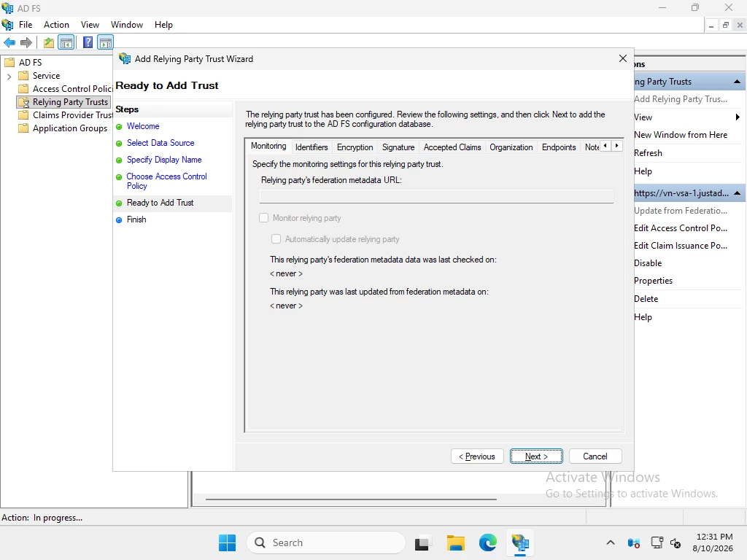Image resolution: width=747 pixels, height=560 pixels.
Task: Click the network tray icon
Action: (x=657, y=542)
